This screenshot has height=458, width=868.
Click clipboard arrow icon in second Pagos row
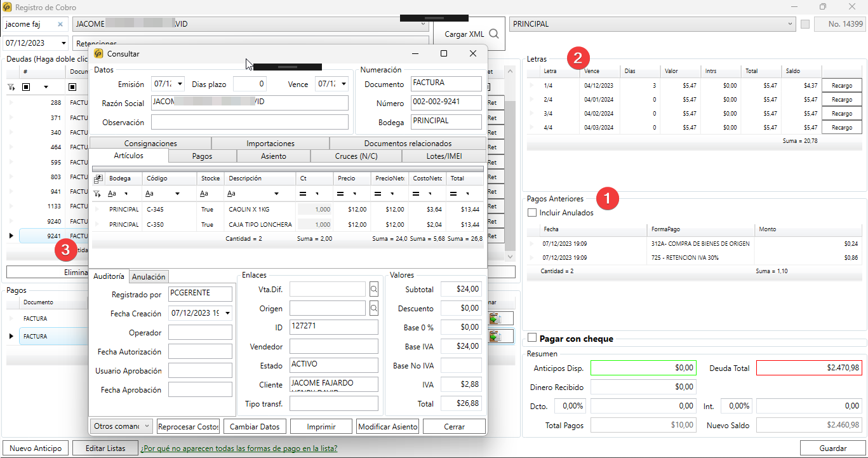coord(495,336)
